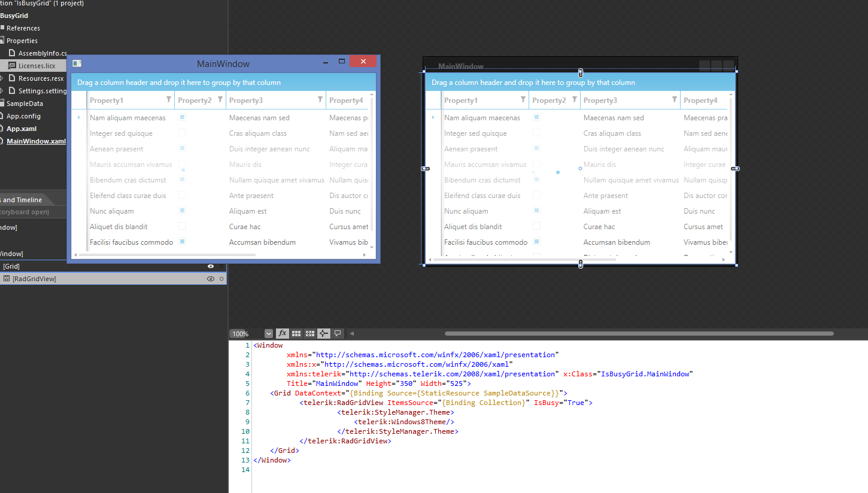Click scroll-right arrow in running window grid
Image resolution: width=868 pixels, height=493 pixels.
[366, 255]
